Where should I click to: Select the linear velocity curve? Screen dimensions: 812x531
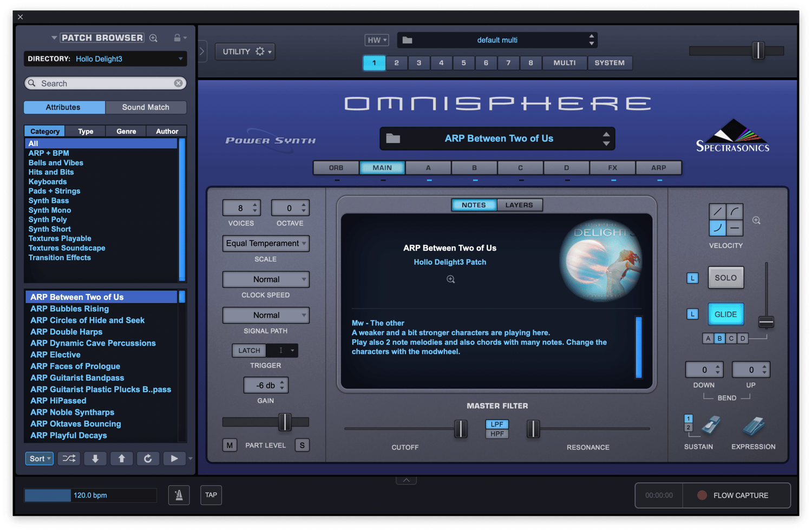718,212
